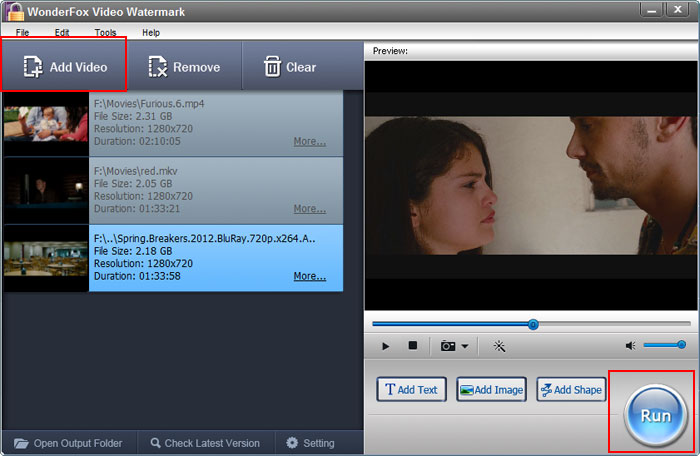Click More link for Spring.Breakers video
700x456 pixels.
[310, 276]
